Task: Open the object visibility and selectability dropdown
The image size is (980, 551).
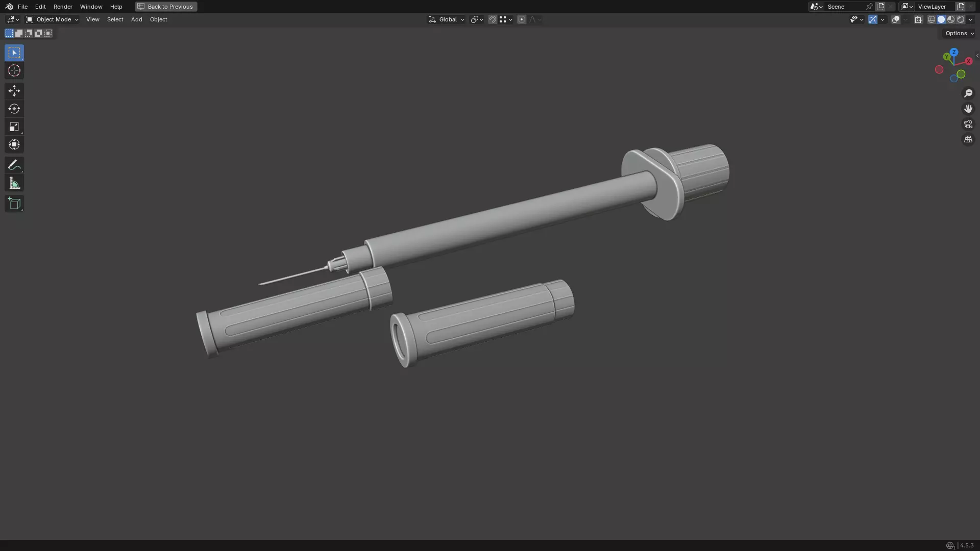Action: (856, 19)
